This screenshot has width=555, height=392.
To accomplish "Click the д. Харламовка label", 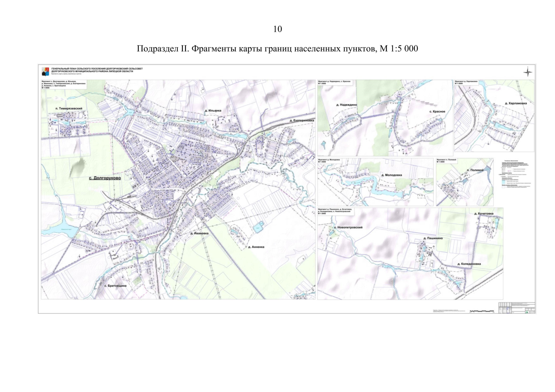I will point(515,103).
